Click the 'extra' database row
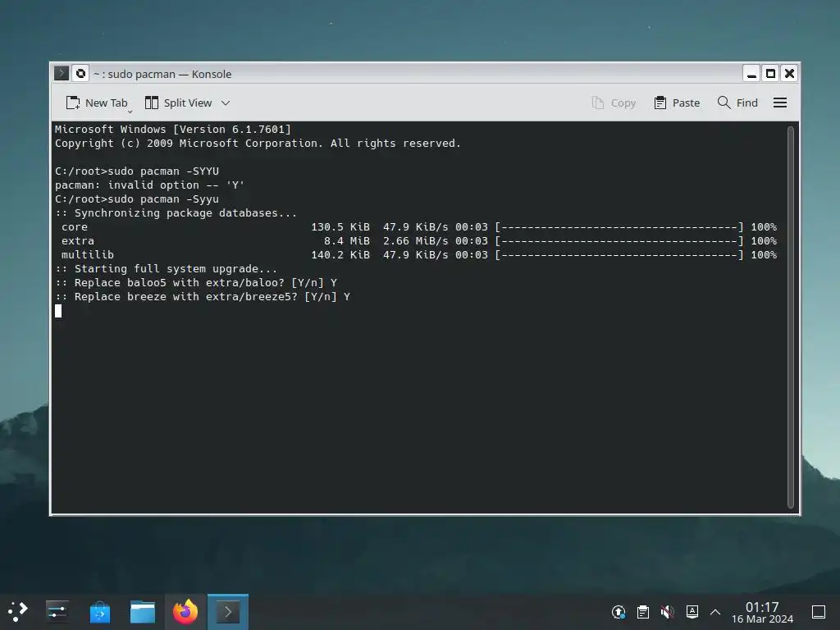 coord(419,241)
